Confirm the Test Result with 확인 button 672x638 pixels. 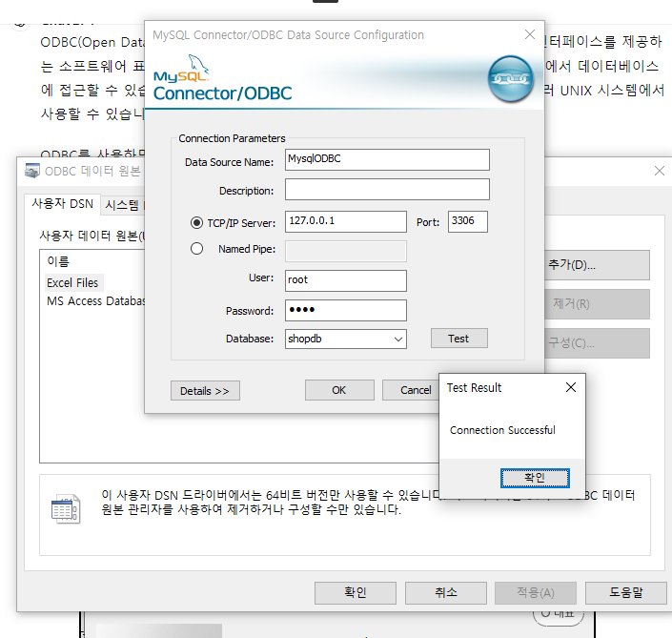535,478
